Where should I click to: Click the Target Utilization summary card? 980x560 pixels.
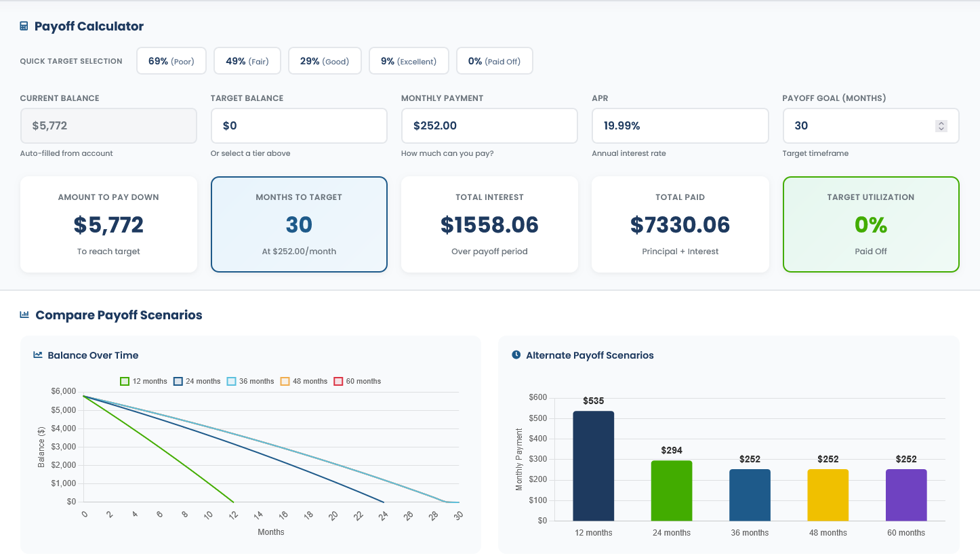pos(870,224)
